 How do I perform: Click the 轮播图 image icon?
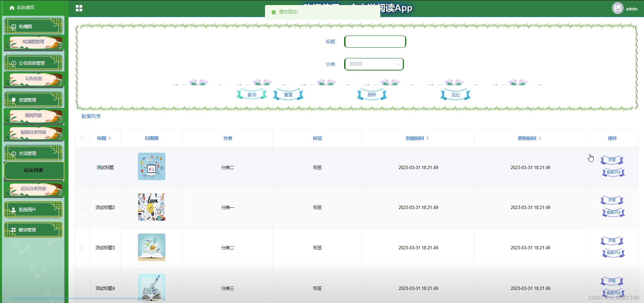14,27
